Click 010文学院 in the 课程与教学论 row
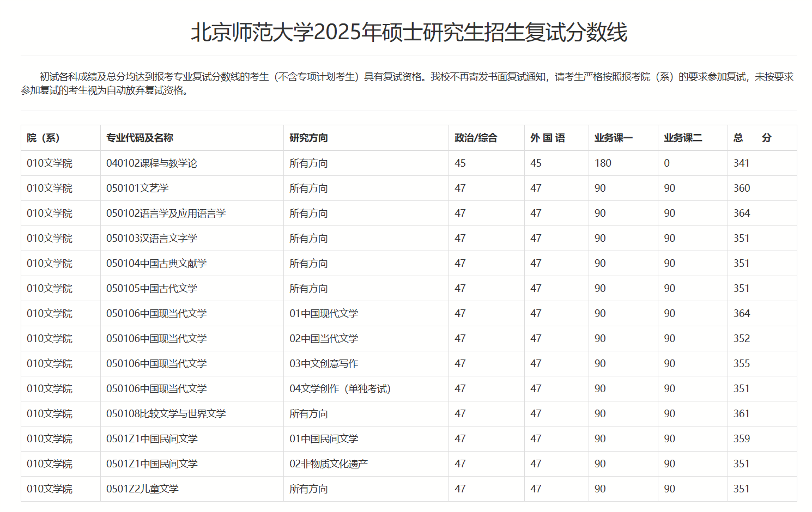 tap(50, 163)
